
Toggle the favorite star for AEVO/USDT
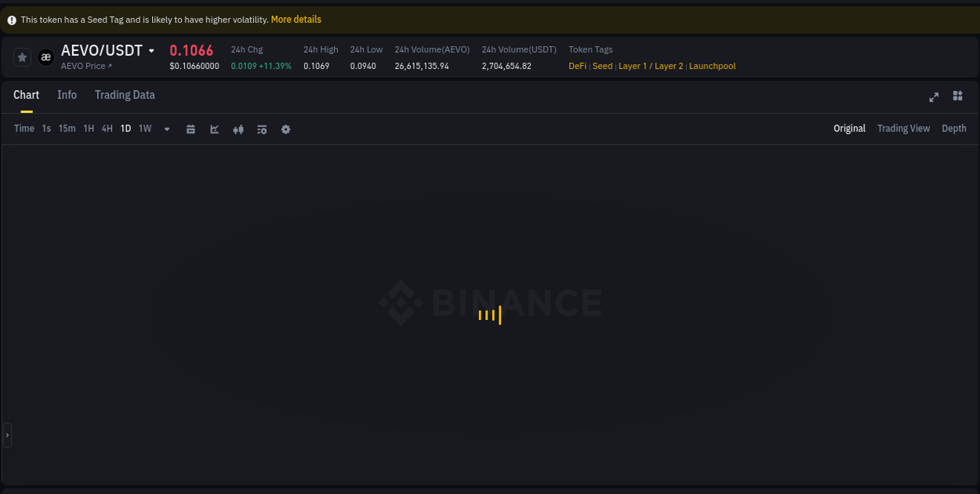point(22,56)
